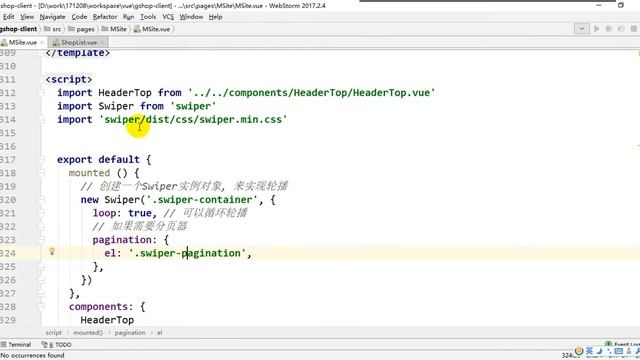Image resolution: width=640 pixels, height=360 pixels.
Task: Collapse the import block fold marker at line 312
Action: (x=41, y=93)
